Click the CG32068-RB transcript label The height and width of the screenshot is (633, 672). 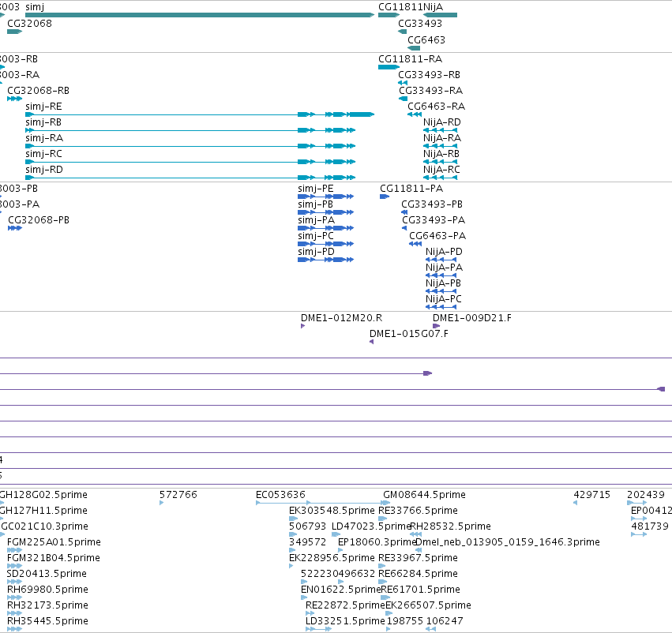[38, 91]
